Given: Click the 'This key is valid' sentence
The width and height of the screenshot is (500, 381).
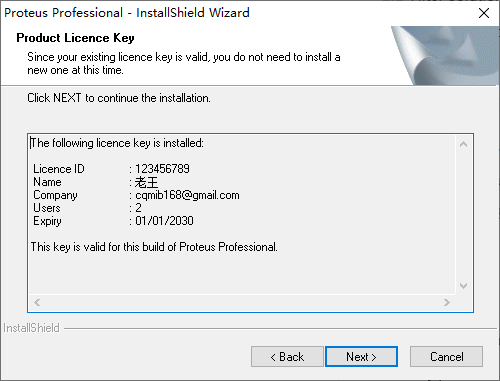Looking at the screenshot, I should [154, 247].
